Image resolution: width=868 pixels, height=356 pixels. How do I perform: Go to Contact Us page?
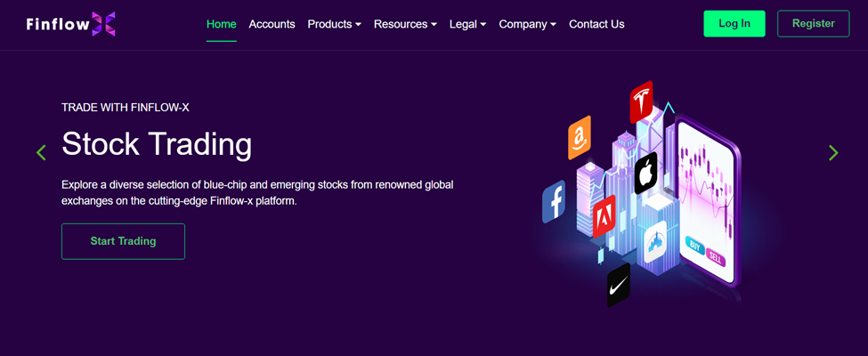click(596, 24)
